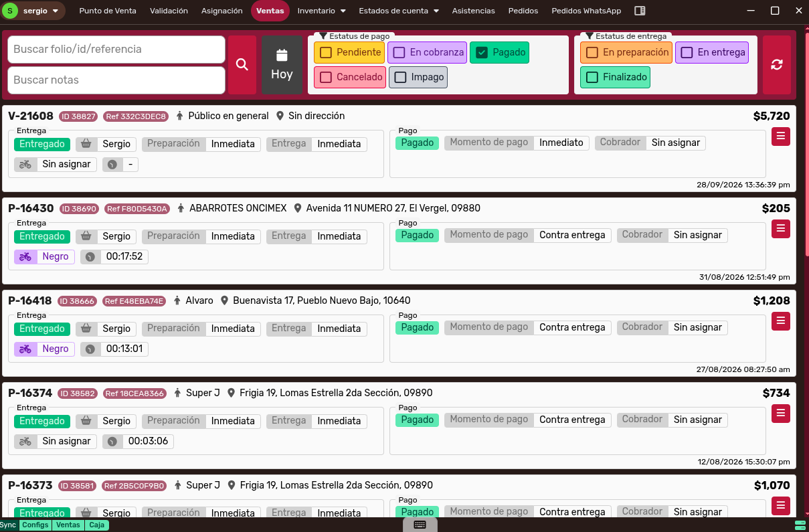Image resolution: width=809 pixels, height=532 pixels.
Task: Expand the sergio user dropdown
Action: pyautogui.click(x=34, y=11)
